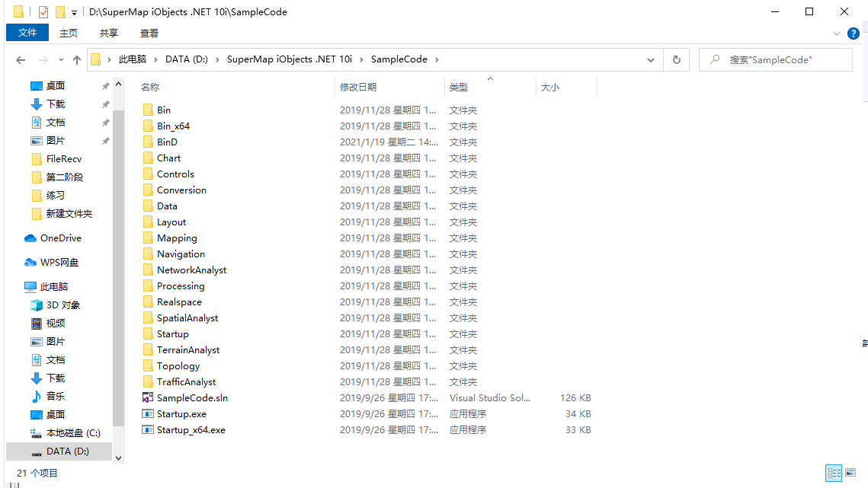This screenshot has height=488, width=868.
Task: Select the Startup_x64.exe application icon
Action: (148, 429)
